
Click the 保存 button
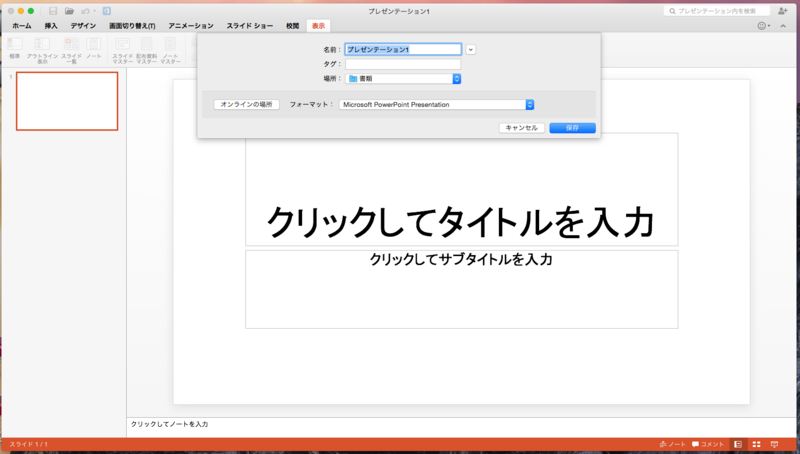coord(572,128)
